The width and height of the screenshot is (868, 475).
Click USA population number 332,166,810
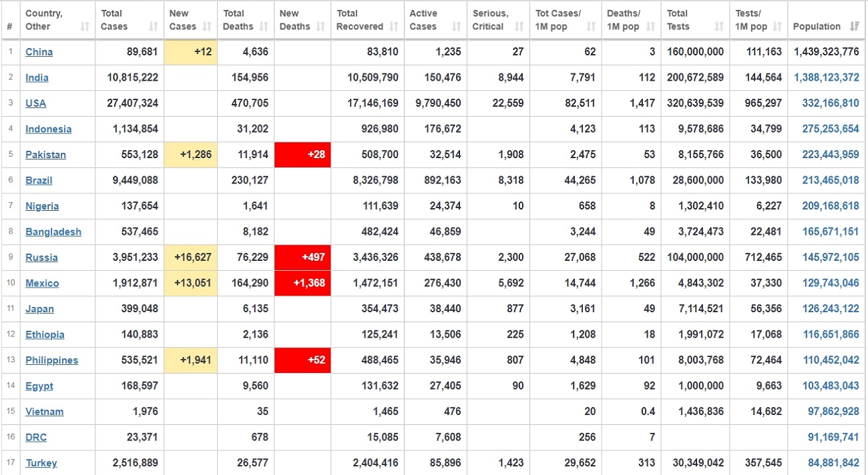[831, 103]
